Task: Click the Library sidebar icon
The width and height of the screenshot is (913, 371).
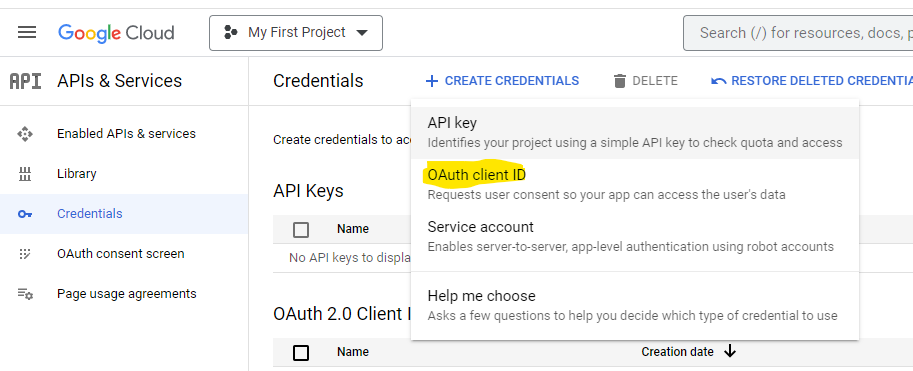Action: (25, 174)
